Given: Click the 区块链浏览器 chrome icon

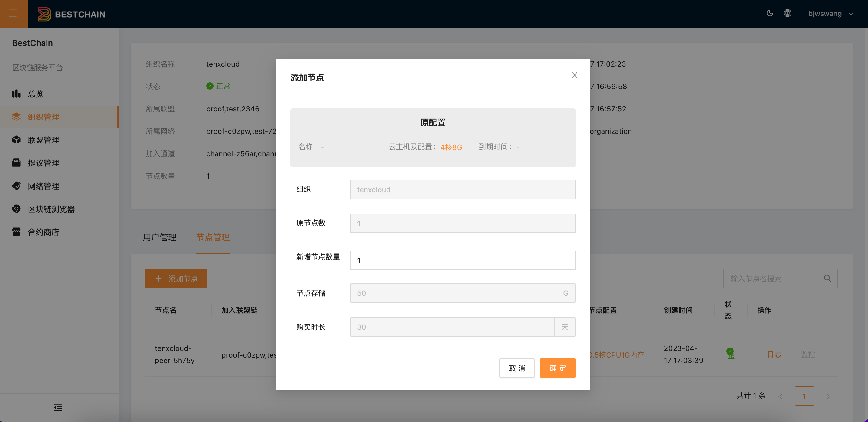Looking at the screenshot, I should [16, 209].
